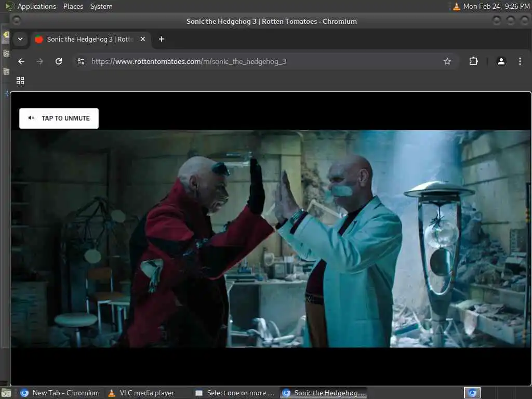The image size is (532, 399).
Task: Click the workspace switcher Chromium icon
Action: tap(472, 393)
